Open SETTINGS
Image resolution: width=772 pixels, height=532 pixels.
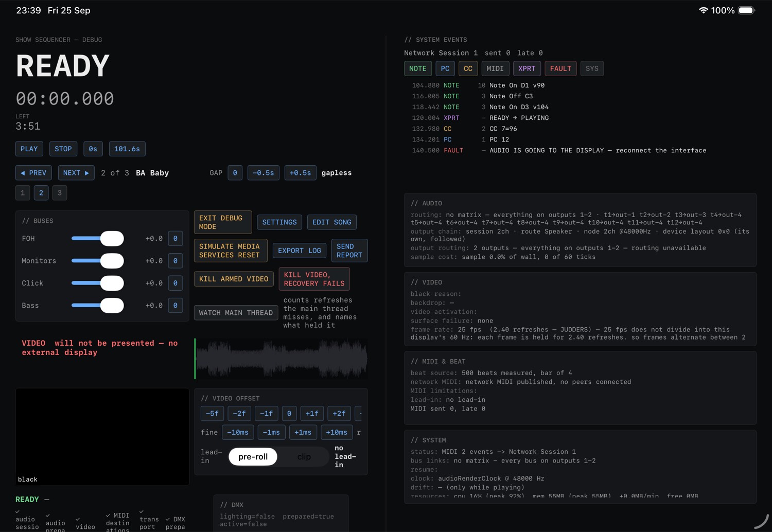(279, 222)
